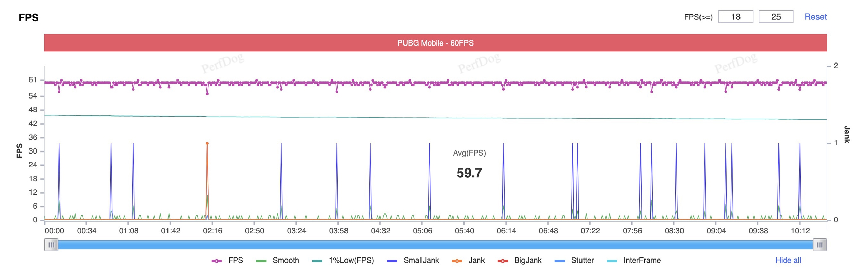Click the PUBG Mobile - 60FPS label bar
Image resolution: width=868 pixels, height=268 pixels.
(435, 43)
